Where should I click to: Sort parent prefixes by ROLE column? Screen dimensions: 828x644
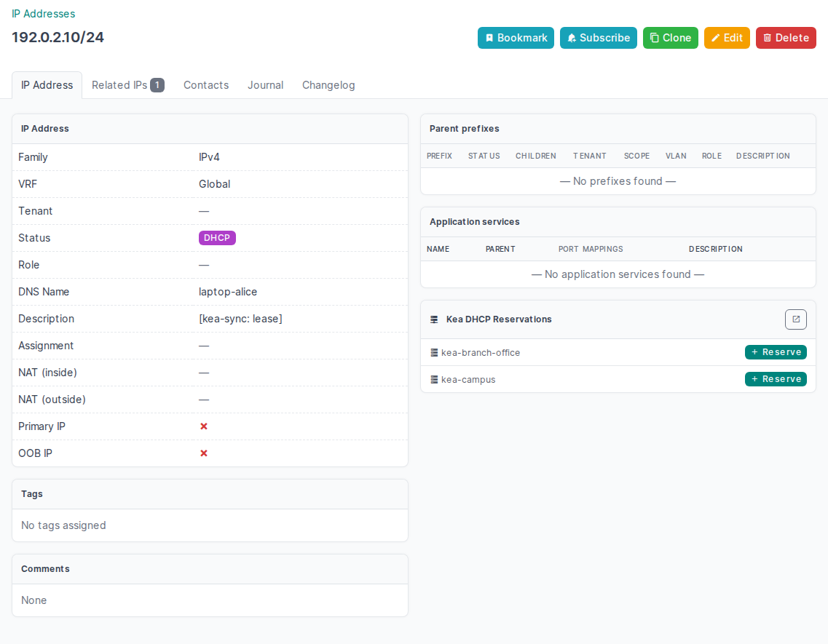(x=711, y=156)
